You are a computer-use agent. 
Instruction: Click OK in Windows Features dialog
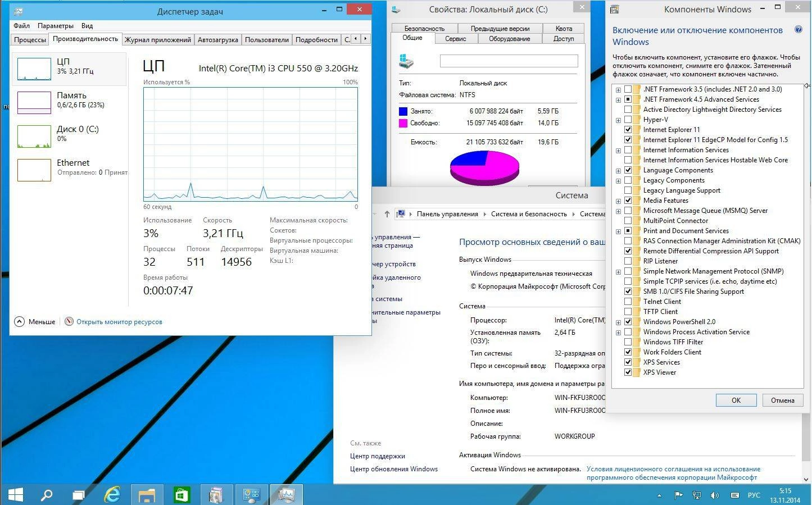pos(736,400)
